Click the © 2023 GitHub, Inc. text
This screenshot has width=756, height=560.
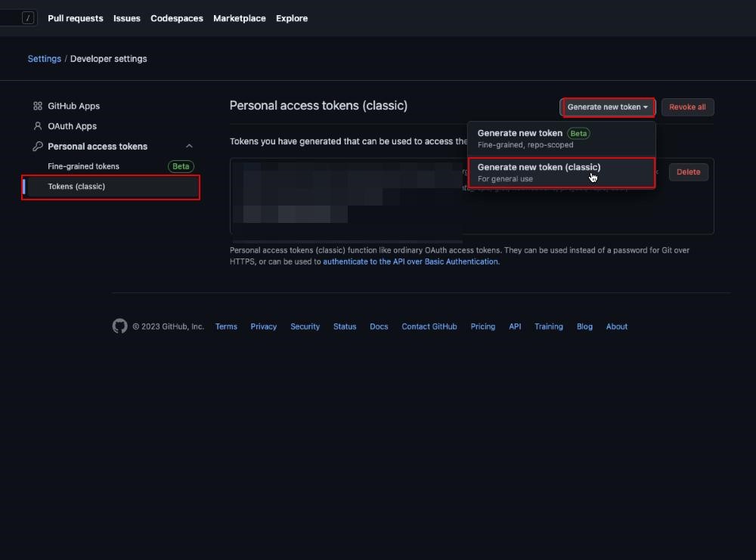click(x=169, y=326)
